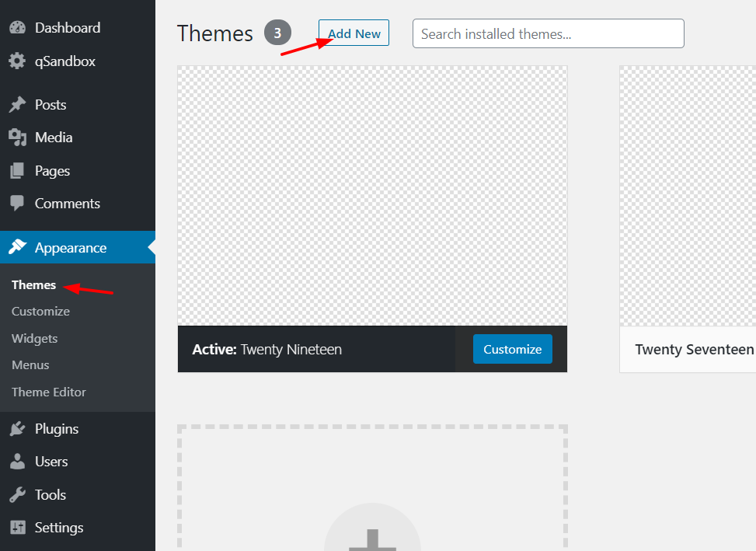This screenshot has height=551, width=756.
Task: Click the Active: Twenty Nineteen label
Action: [x=267, y=350]
